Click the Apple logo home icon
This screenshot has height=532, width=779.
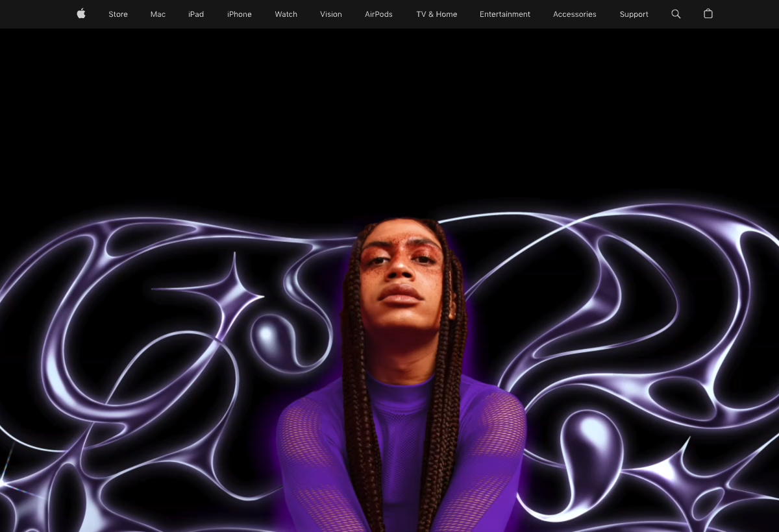point(81,14)
